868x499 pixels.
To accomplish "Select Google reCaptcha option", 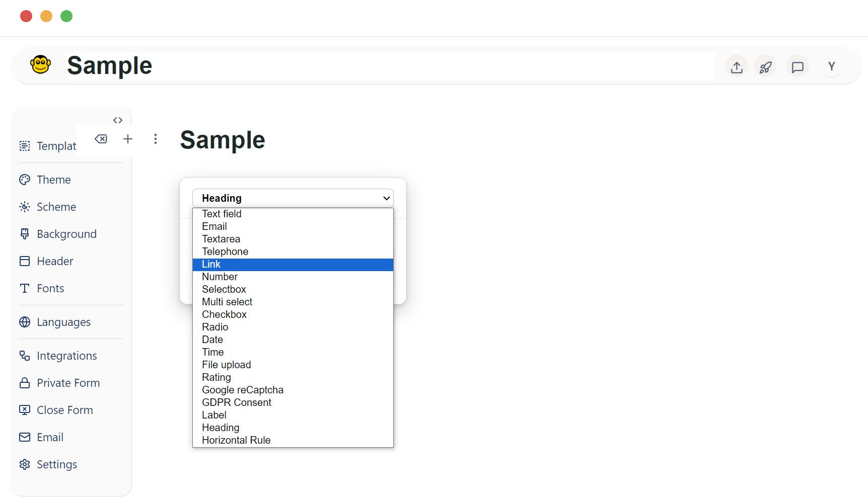I will 293,390.
